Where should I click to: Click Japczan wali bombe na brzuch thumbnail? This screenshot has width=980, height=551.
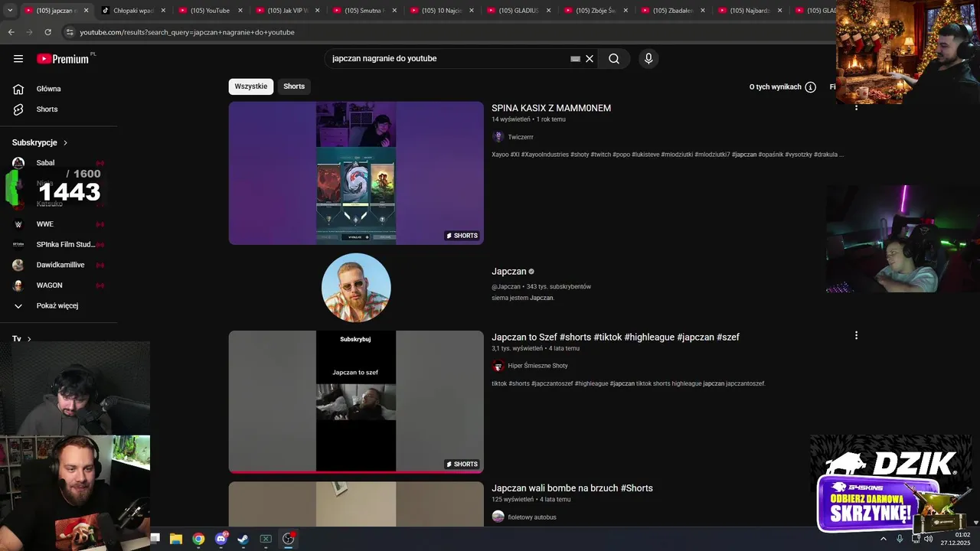[x=356, y=504]
